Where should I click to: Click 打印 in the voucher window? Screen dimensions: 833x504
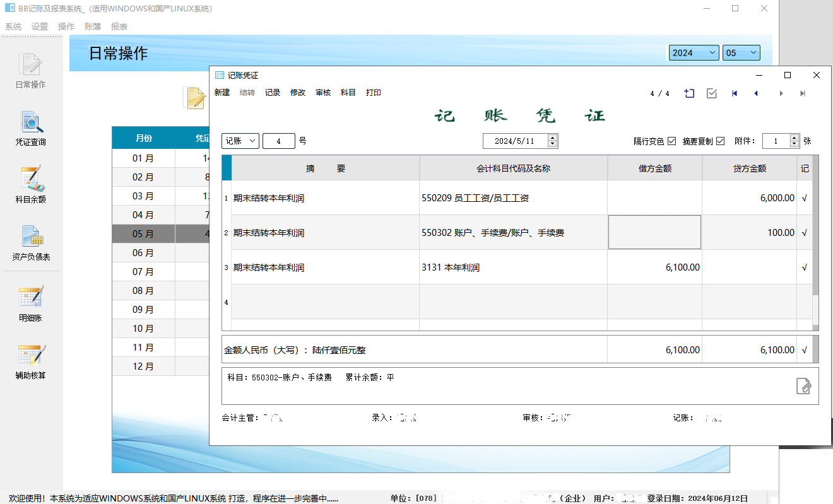pyautogui.click(x=374, y=93)
